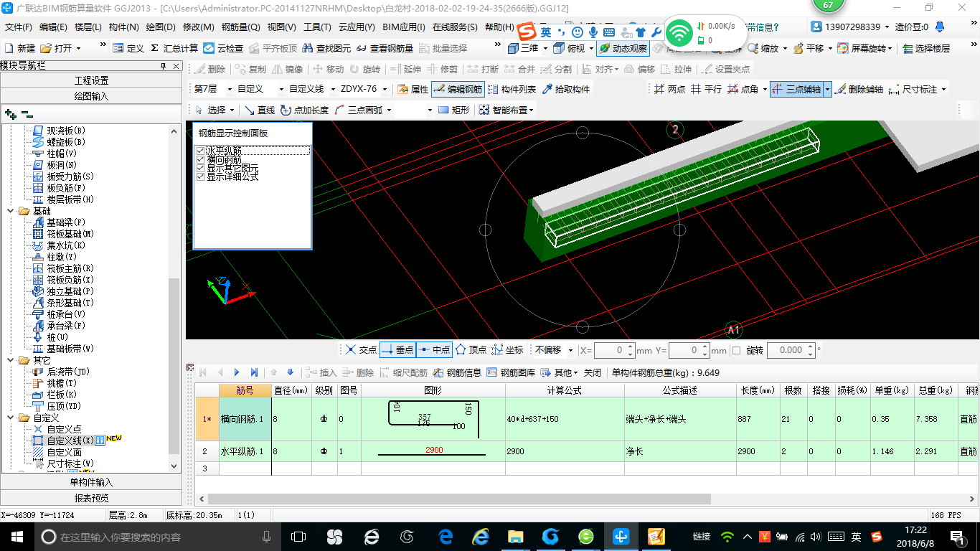980x551 pixels.
Task: Select the 移动 move tool
Action: [328, 69]
